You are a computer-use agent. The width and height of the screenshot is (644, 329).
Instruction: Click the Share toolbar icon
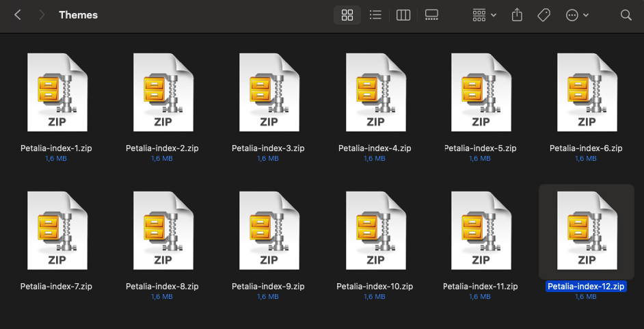pyautogui.click(x=517, y=15)
